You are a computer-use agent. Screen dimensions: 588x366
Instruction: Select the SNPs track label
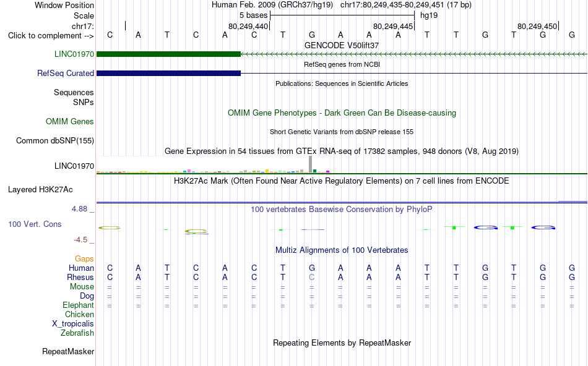click(x=84, y=102)
